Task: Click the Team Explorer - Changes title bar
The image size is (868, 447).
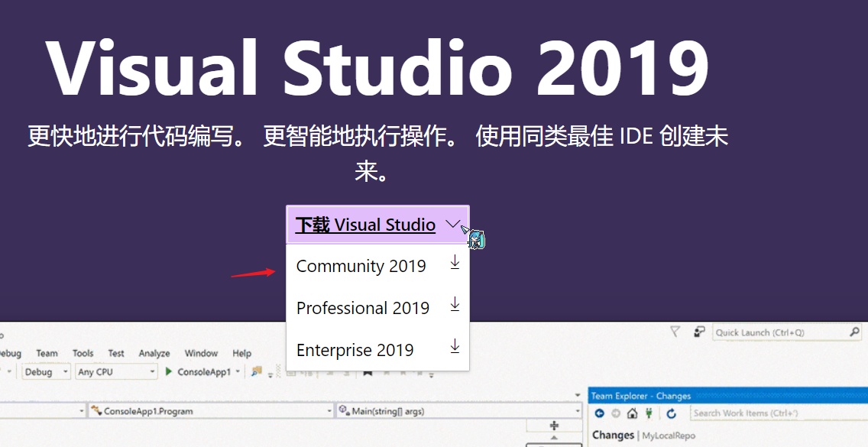Action: pos(728,396)
